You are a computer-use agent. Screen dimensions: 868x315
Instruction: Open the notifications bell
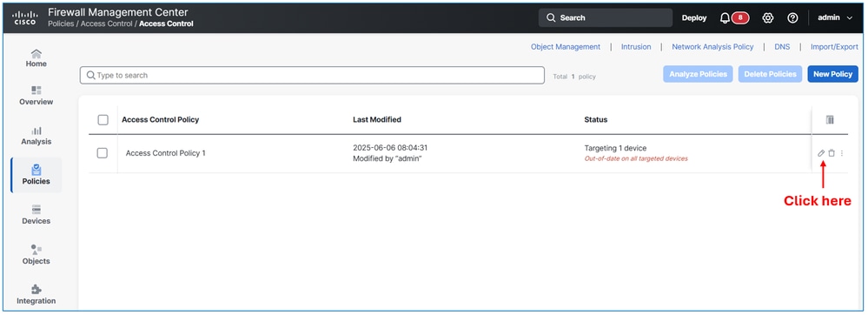pos(725,17)
